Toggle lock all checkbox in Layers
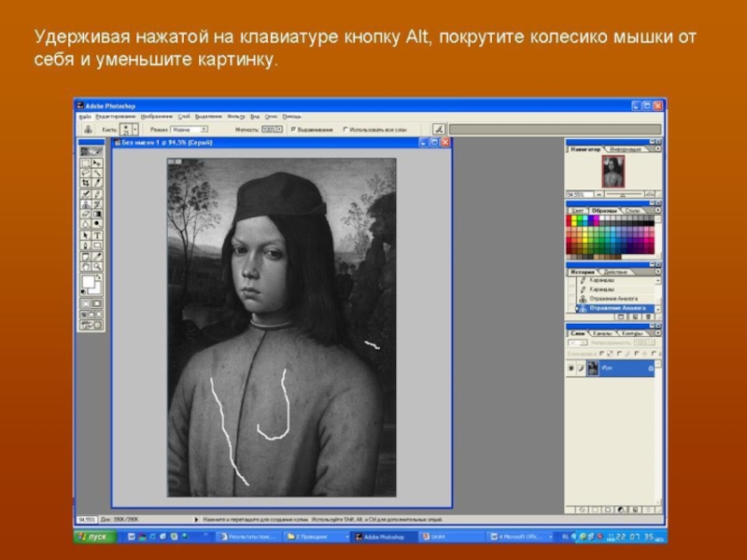The image size is (747, 560). (654, 354)
